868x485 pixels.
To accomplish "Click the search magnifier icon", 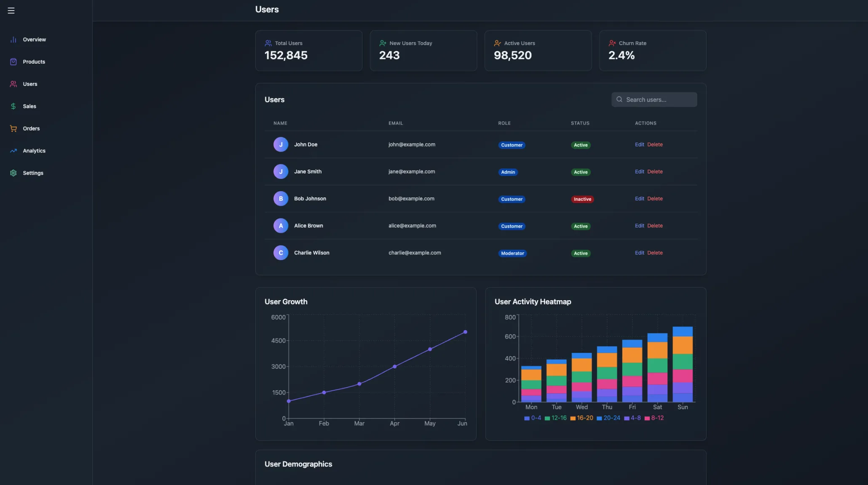I will 619,100.
